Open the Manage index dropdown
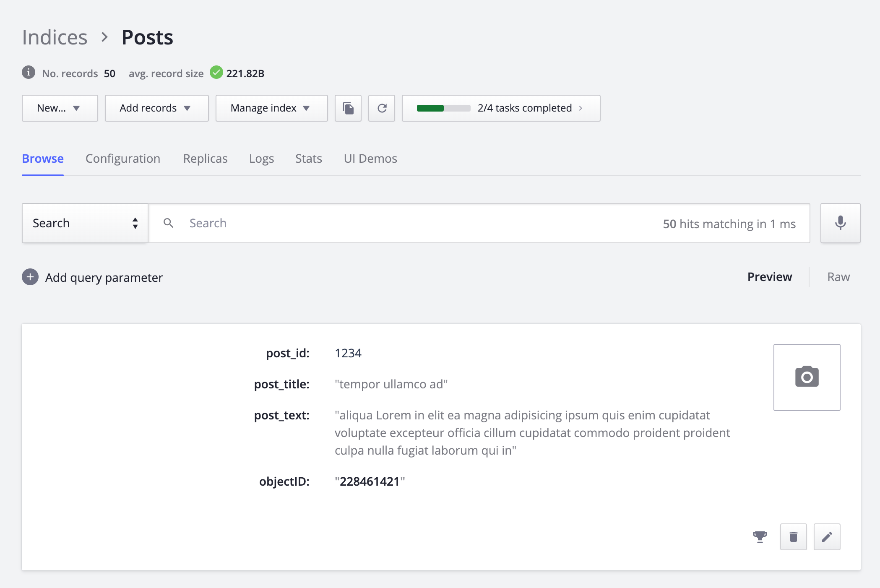 click(x=271, y=108)
